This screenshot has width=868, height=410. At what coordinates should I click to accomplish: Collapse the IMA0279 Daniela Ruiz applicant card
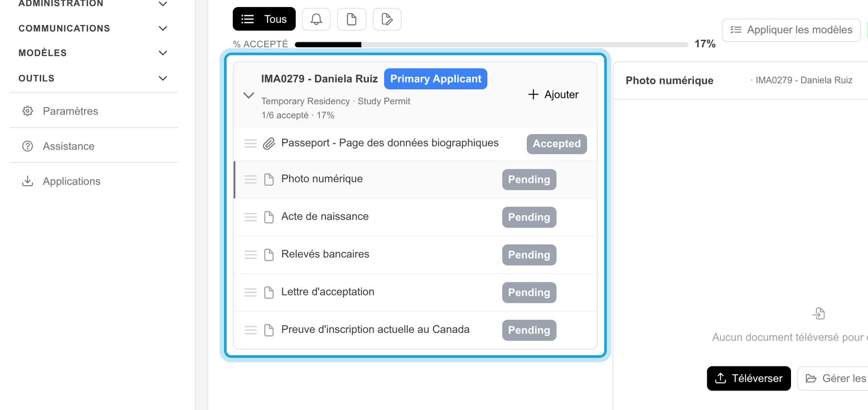tap(248, 95)
